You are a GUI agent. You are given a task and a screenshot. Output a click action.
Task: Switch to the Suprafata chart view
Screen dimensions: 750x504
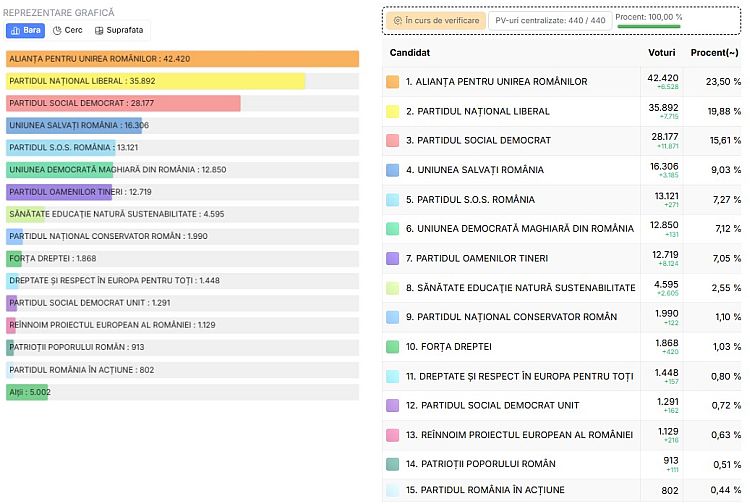tap(119, 31)
